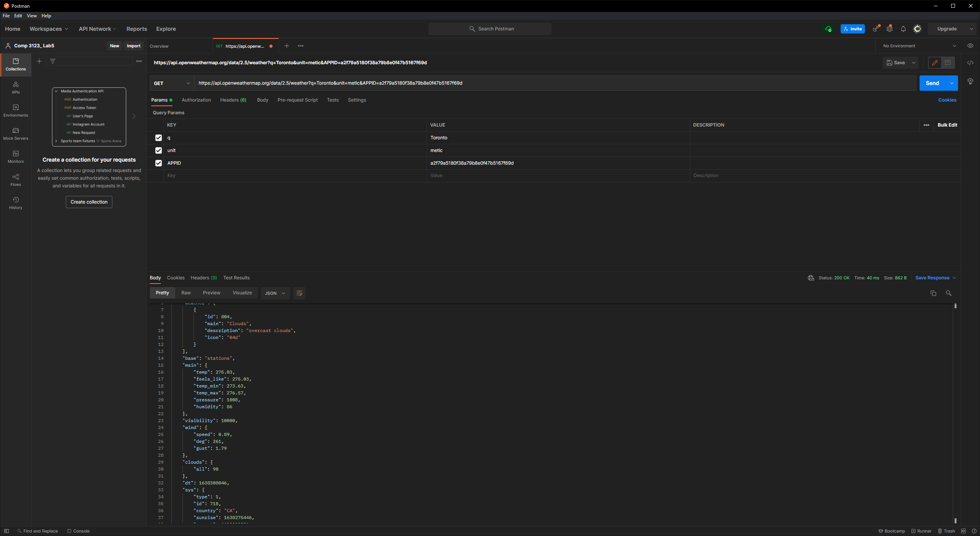Open the Send button dropdown arrow
The height and width of the screenshot is (536, 980).
(952, 83)
